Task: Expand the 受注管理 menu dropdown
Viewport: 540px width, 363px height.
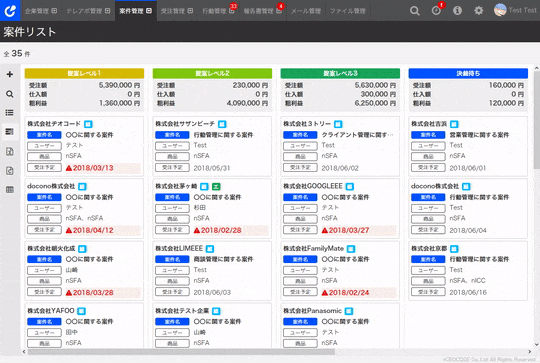Action: (x=177, y=11)
